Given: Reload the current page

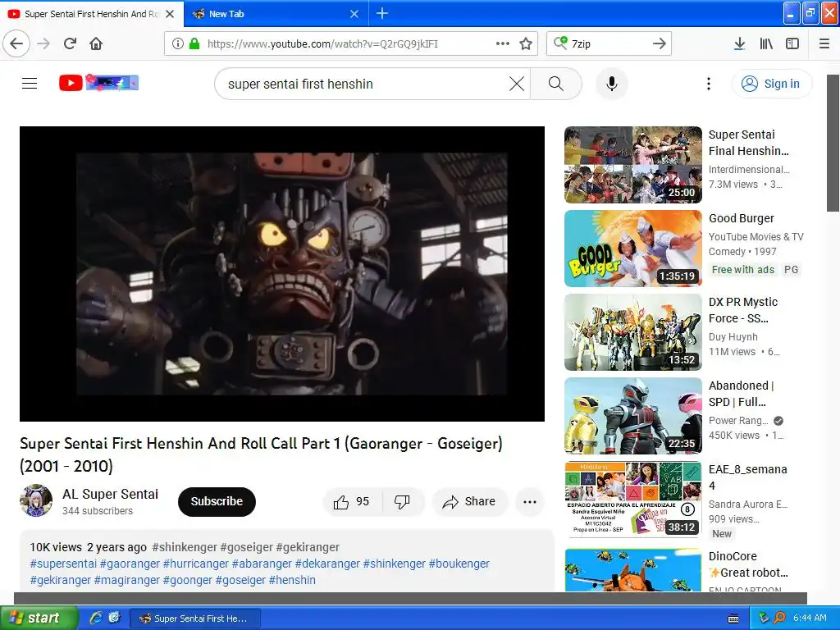Looking at the screenshot, I should tap(70, 43).
